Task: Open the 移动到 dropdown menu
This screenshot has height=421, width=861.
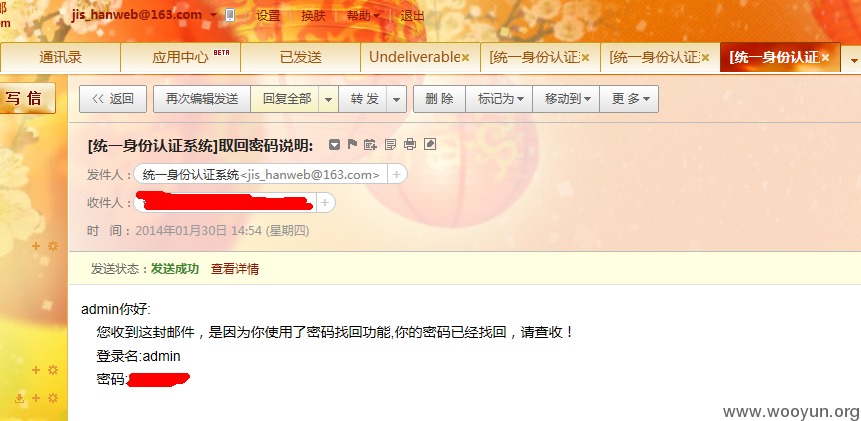Action: click(567, 99)
